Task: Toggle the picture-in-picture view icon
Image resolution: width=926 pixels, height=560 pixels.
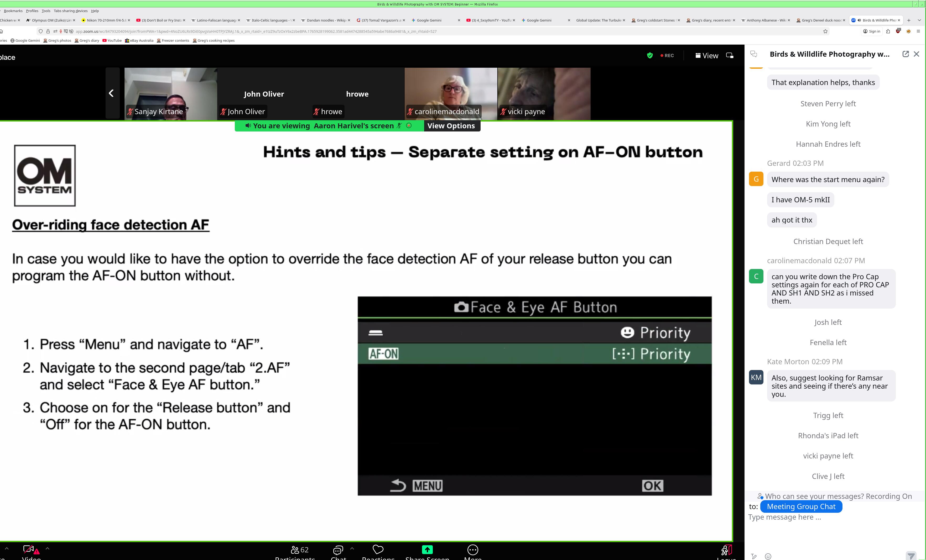Action: [730, 56]
